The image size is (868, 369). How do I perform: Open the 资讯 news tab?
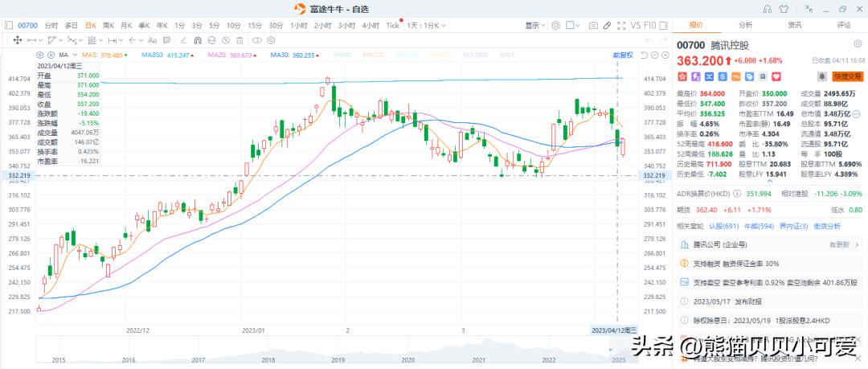tap(794, 25)
